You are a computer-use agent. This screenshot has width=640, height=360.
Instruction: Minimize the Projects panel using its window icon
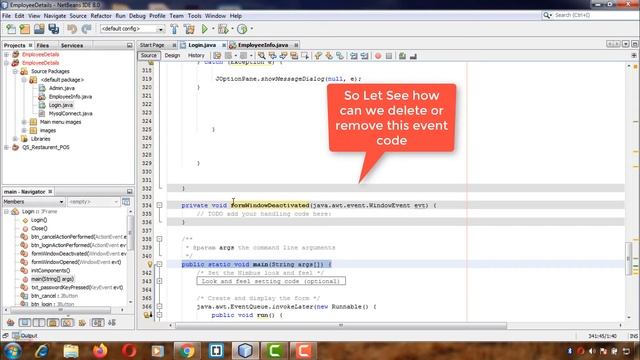(x=129, y=45)
